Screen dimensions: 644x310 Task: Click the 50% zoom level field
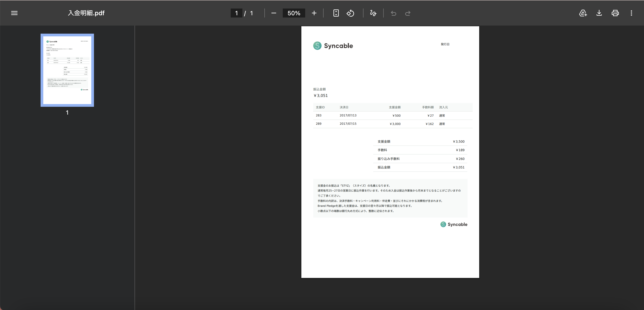point(294,13)
